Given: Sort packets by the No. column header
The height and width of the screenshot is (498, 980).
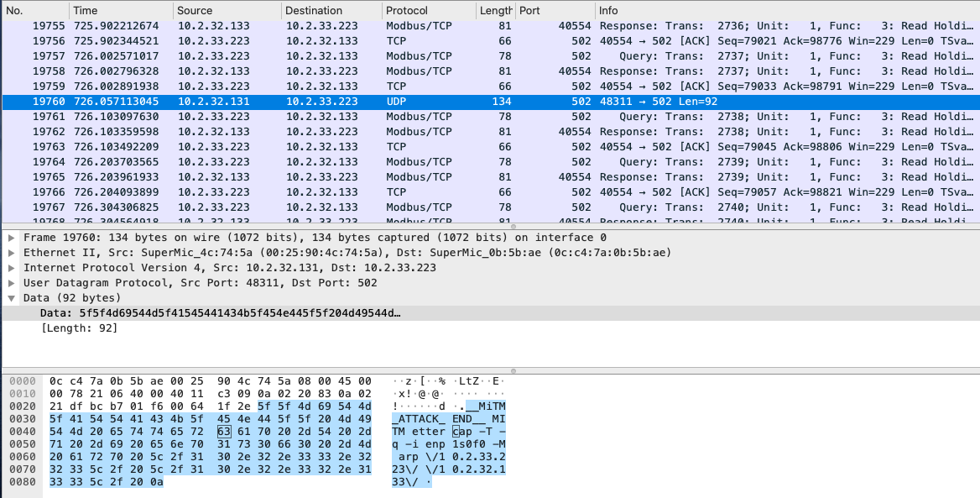Looking at the screenshot, I should click(x=35, y=11).
